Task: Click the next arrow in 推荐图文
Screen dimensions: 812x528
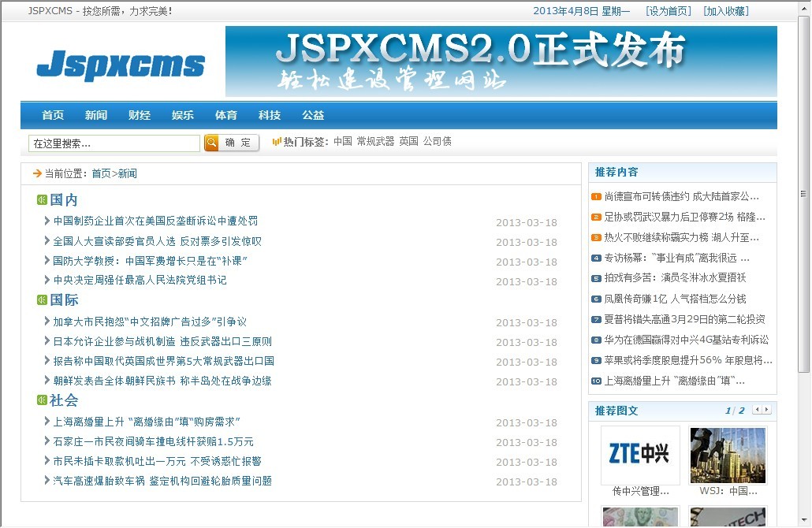Action: coord(766,410)
